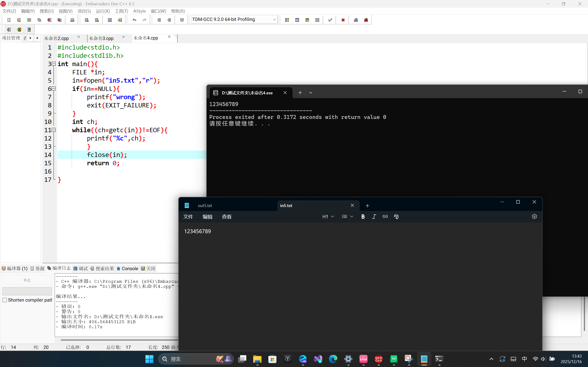The width and height of the screenshot is (588, 367).
Task: Click the New file toolbar icon
Action: pos(9,20)
